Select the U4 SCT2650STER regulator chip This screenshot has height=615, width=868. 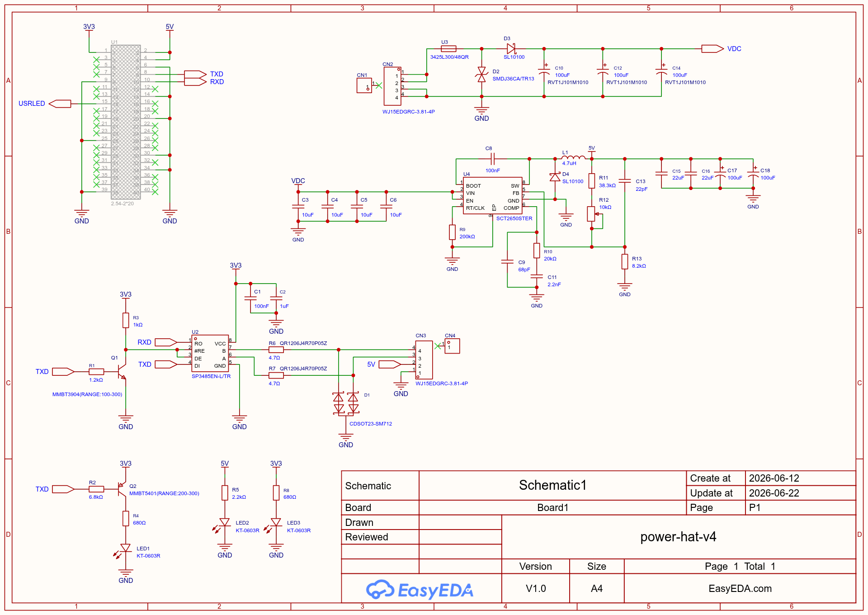pos(493,196)
